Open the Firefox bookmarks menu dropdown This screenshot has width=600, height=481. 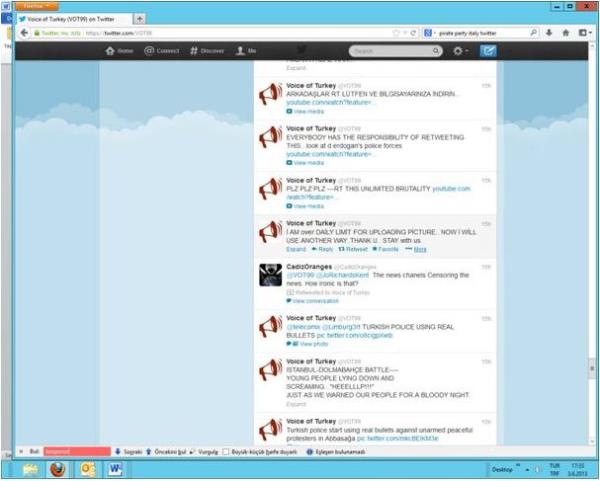point(585,33)
